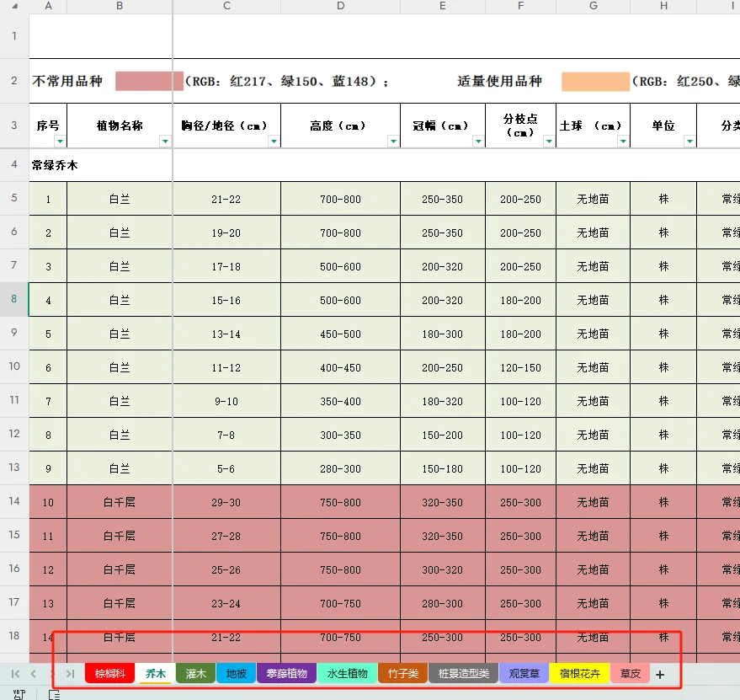Jump to the last sheet tab
Screen dimensions: 740x700
[x=71, y=674]
